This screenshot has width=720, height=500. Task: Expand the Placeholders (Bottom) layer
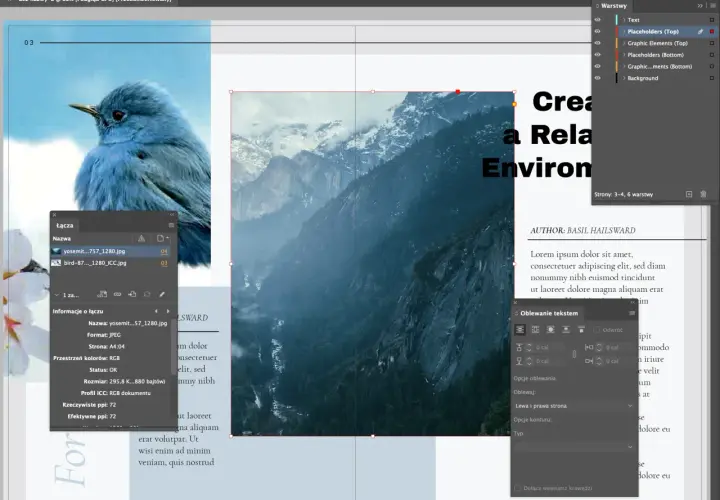[624, 55]
